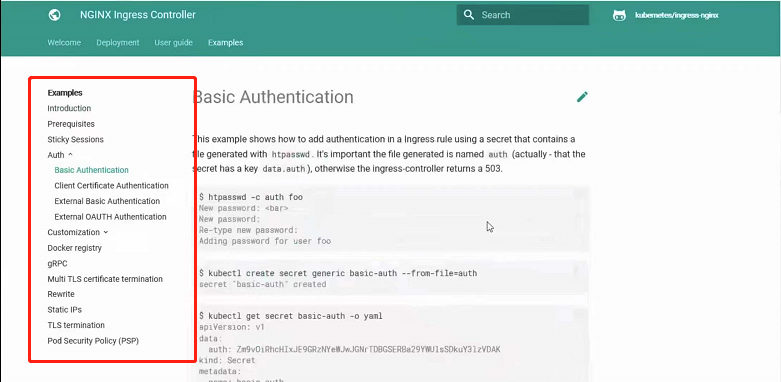Expand the Customization section chevron
This screenshot has width=781, height=382.
106,232
